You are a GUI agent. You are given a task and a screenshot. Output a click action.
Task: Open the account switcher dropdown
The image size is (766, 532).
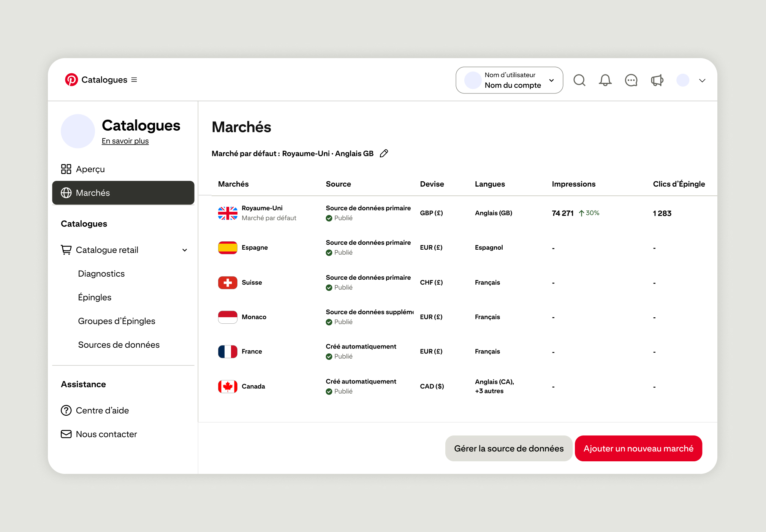(x=509, y=80)
